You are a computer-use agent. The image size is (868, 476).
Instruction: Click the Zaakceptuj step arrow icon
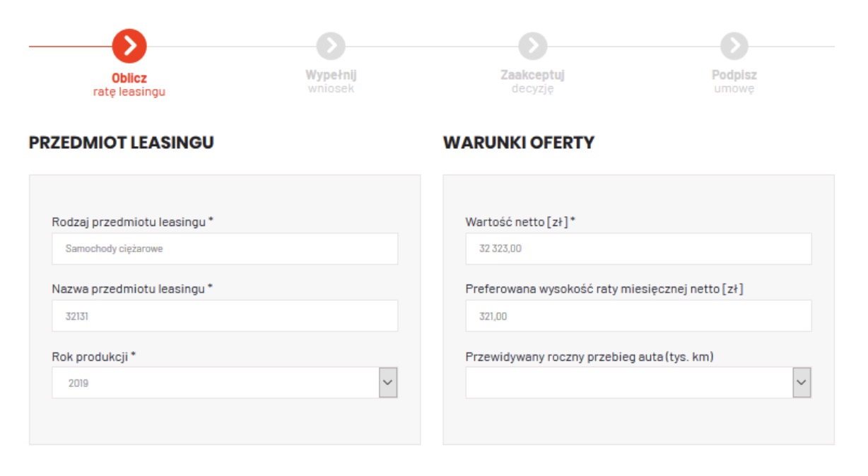[x=532, y=46]
